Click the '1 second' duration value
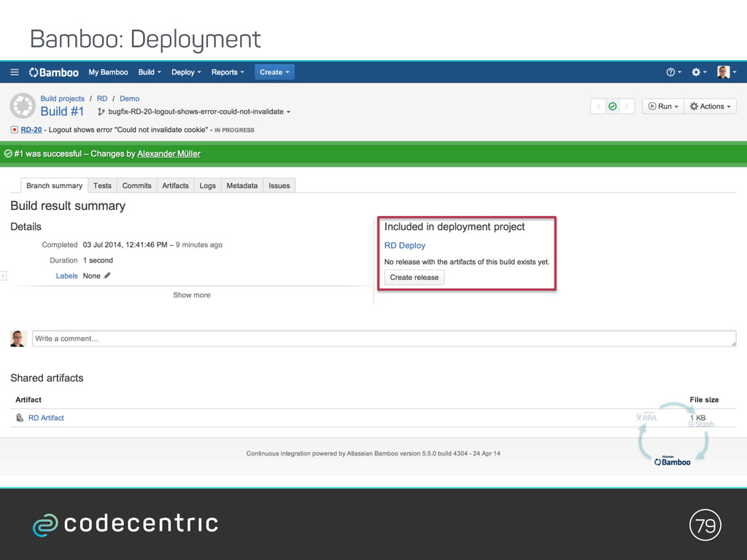This screenshot has width=747, height=560. coord(98,260)
